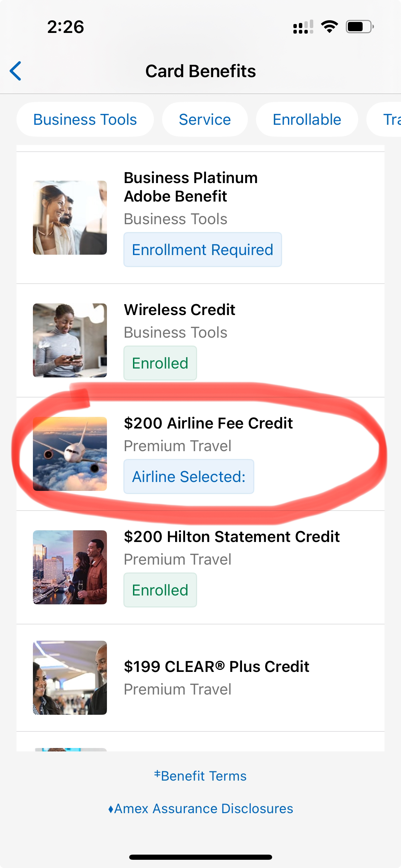The width and height of the screenshot is (401, 868).
Task: Select the Enrollable filter tab
Action: (307, 120)
